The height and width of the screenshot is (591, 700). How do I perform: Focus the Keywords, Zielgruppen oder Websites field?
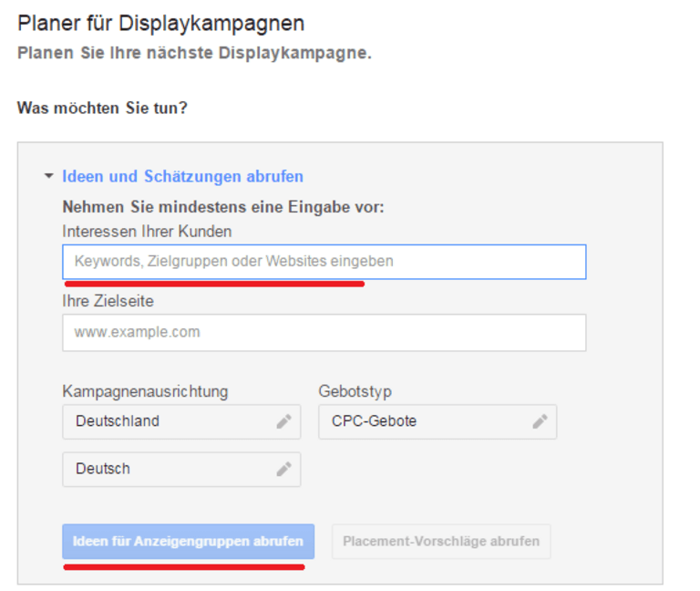pos(324,262)
